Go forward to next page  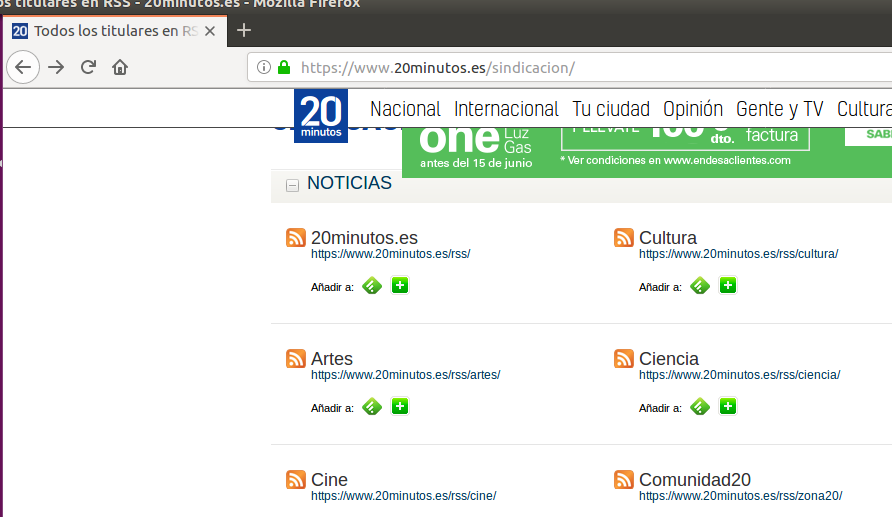[x=56, y=67]
